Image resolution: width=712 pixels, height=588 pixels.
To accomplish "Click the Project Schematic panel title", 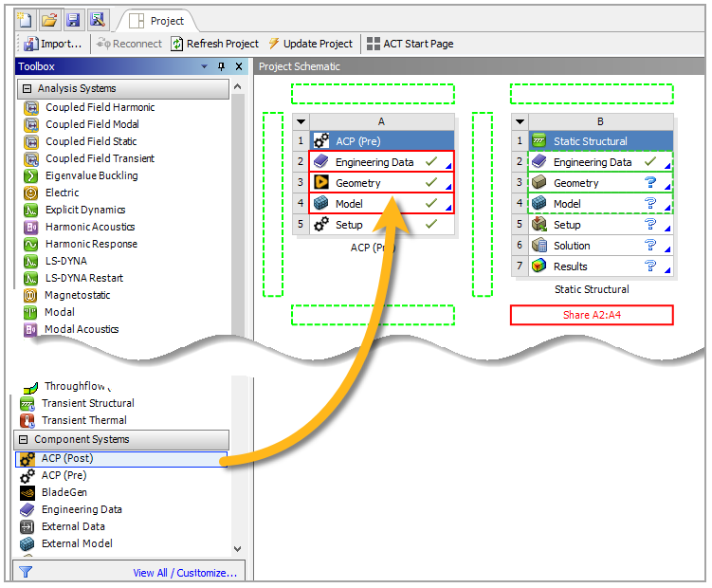I will click(x=300, y=66).
